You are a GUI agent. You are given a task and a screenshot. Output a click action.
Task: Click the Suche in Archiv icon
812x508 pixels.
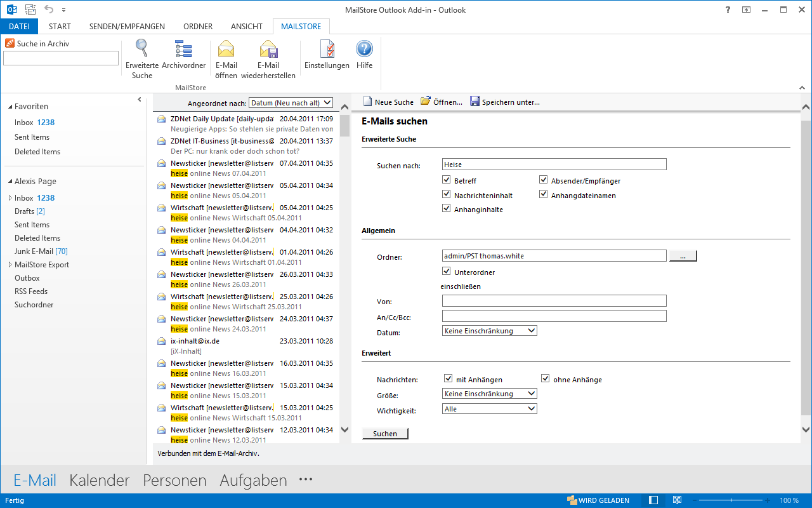click(10, 43)
